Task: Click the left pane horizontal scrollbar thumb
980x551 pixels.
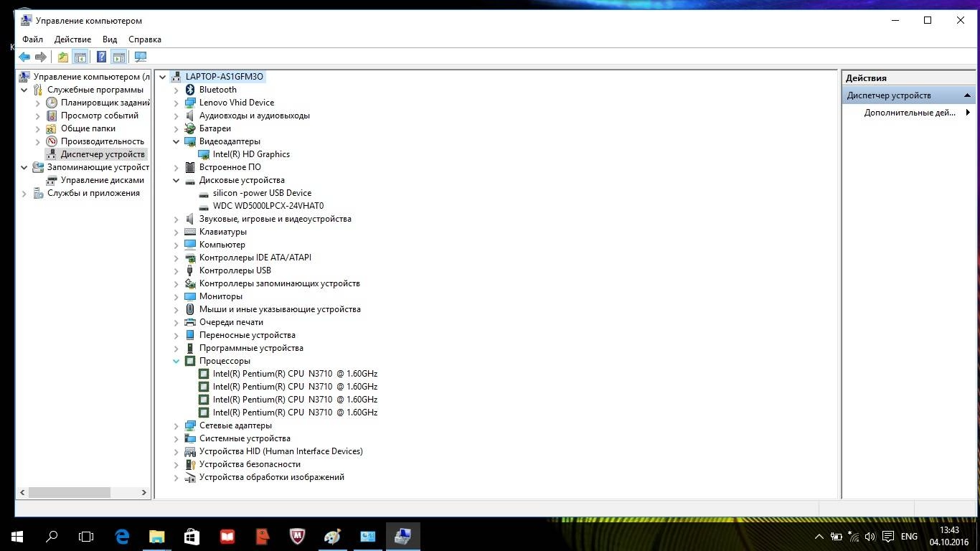Action: [70, 493]
